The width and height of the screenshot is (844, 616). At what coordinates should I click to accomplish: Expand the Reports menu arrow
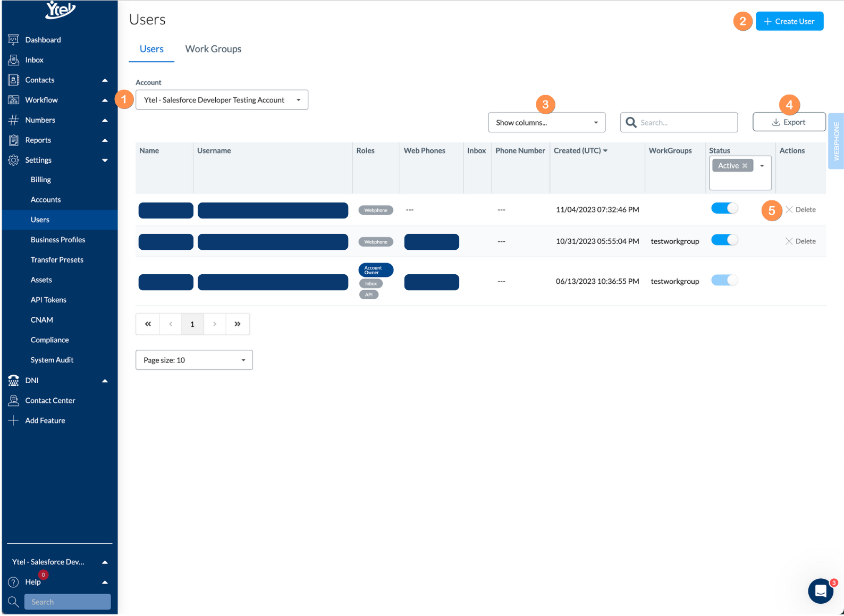tap(105, 140)
